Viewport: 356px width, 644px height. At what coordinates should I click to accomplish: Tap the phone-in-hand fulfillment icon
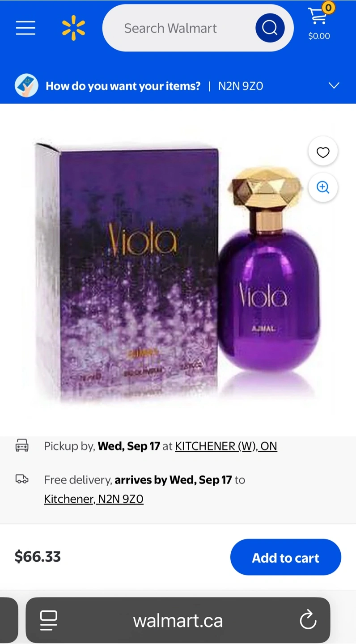(26, 85)
